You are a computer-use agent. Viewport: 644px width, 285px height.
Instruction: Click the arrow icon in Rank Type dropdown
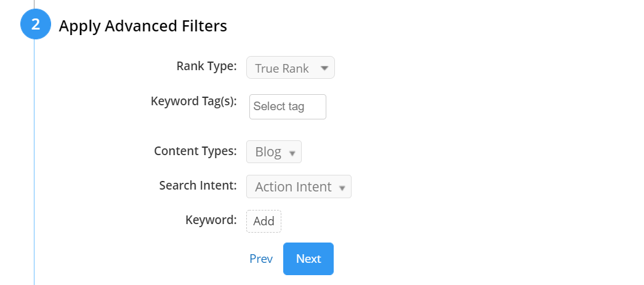[324, 68]
